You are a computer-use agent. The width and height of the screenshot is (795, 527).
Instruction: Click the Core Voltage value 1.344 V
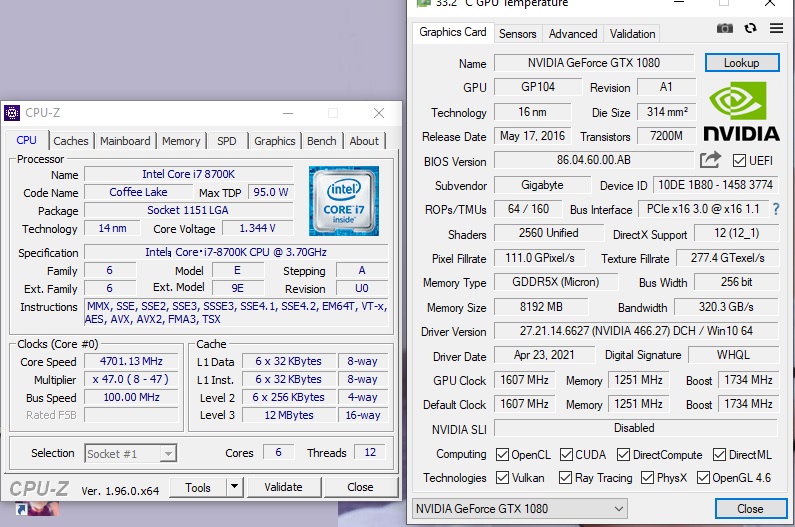258,228
